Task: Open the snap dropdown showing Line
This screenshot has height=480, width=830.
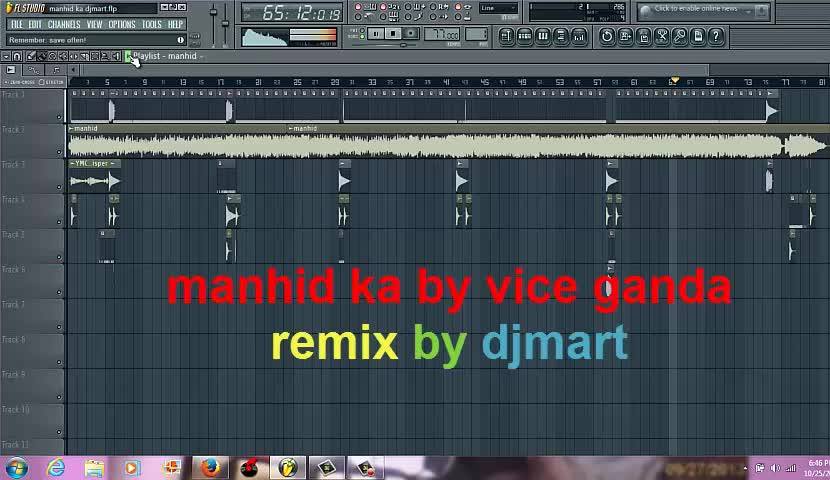Action: tap(498, 8)
